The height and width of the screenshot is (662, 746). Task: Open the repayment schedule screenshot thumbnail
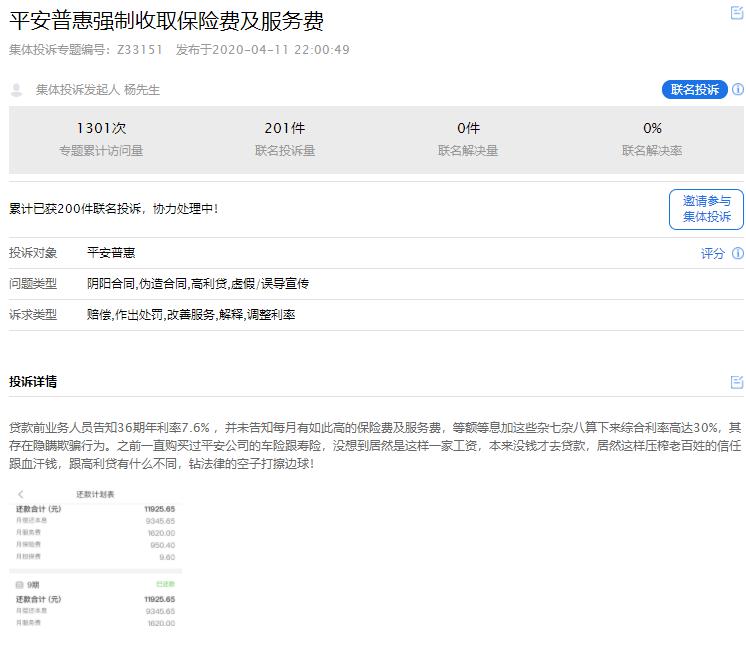click(95, 558)
